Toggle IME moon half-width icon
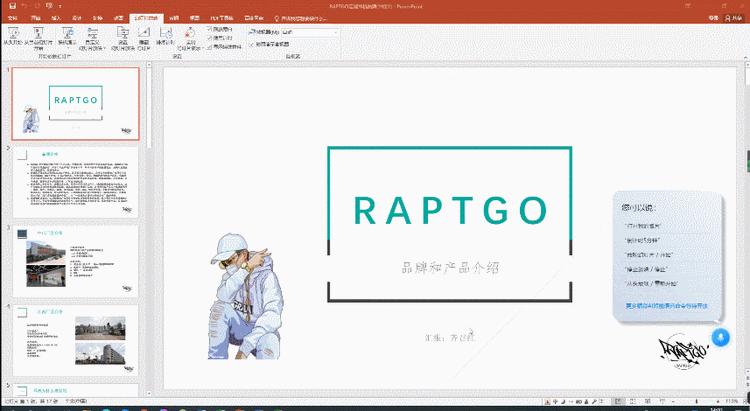Screen dimensions: 750x411 pyautogui.click(x=563, y=401)
